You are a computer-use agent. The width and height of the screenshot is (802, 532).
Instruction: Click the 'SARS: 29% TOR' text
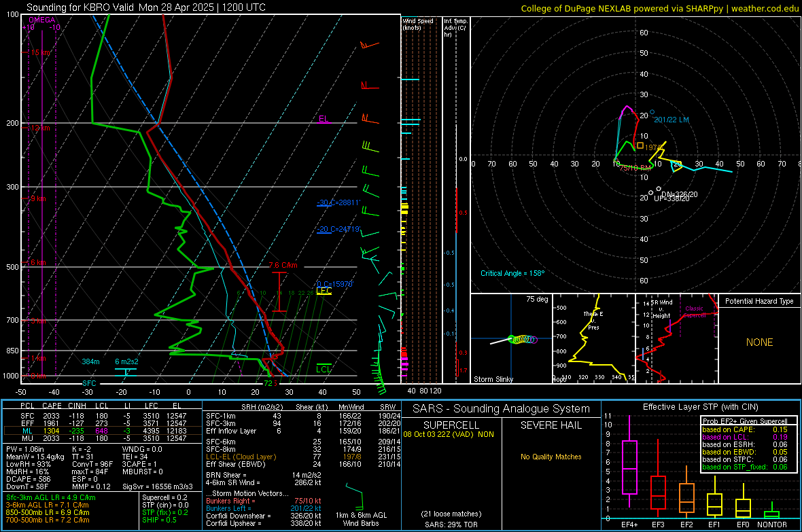451,525
